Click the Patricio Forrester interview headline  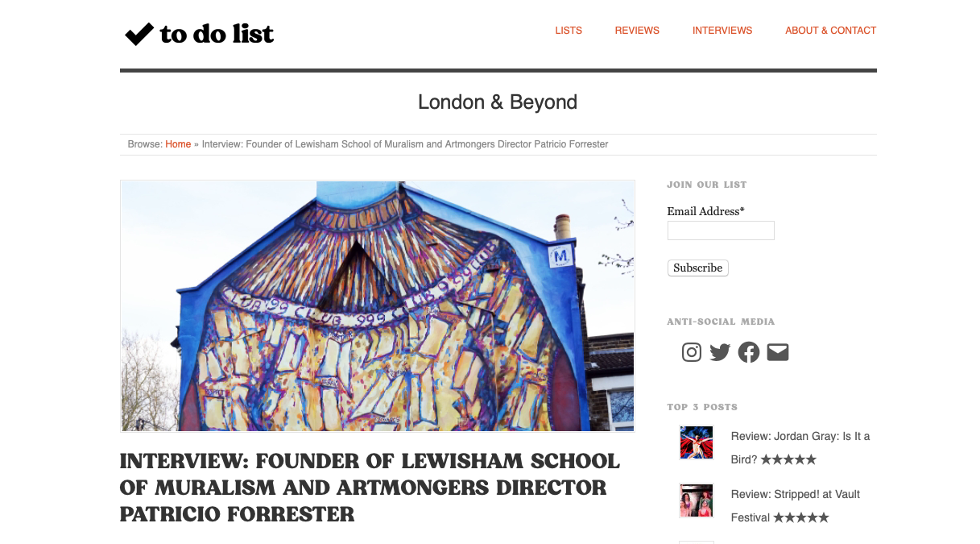[x=370, y=488]
